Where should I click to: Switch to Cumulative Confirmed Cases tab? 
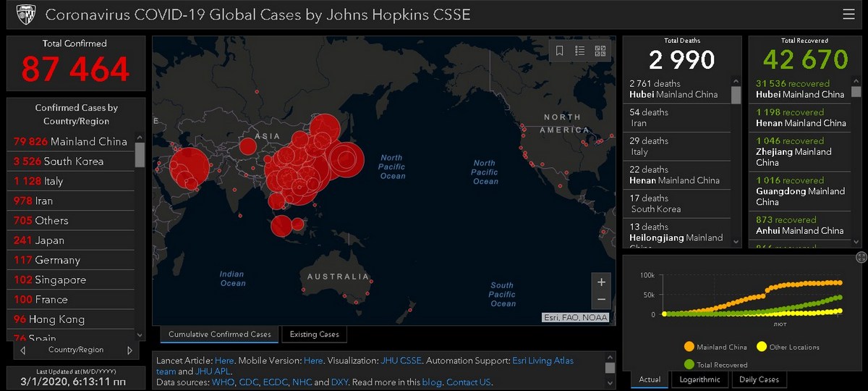pyautogui.click(x=220, y=335)
